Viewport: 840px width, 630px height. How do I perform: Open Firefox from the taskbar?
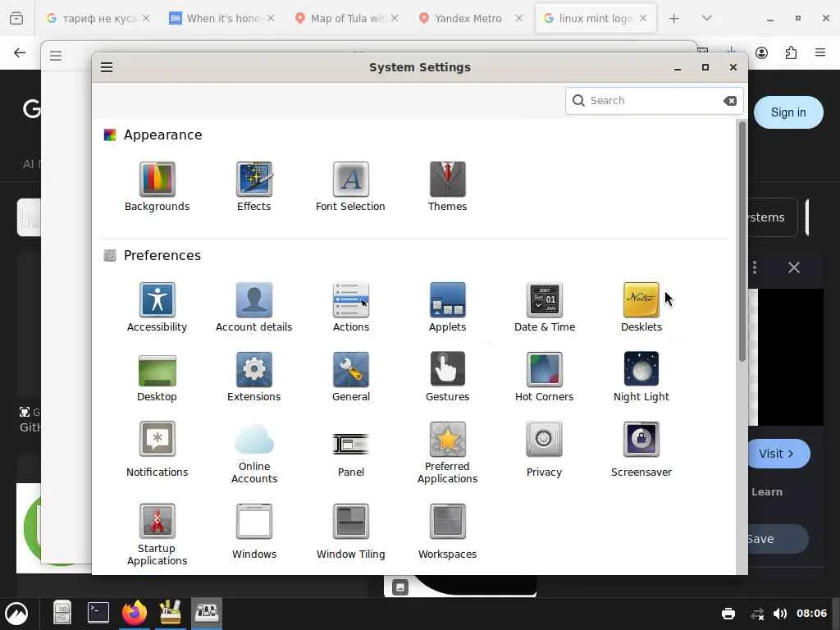tap(135, 613)
